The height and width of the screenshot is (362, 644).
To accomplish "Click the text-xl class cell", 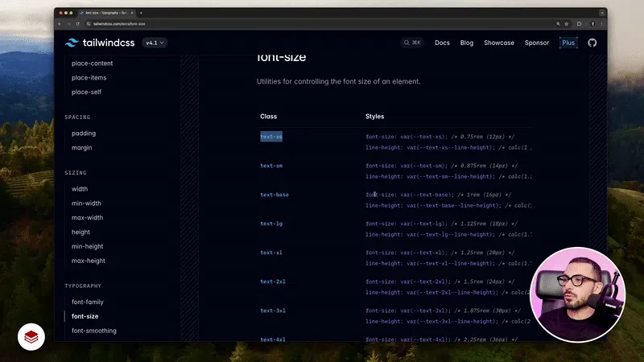I will (x=271, y=253).
